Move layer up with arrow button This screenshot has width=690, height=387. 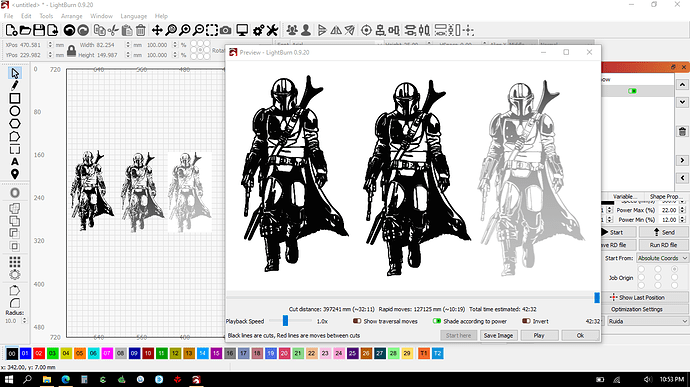682,85
